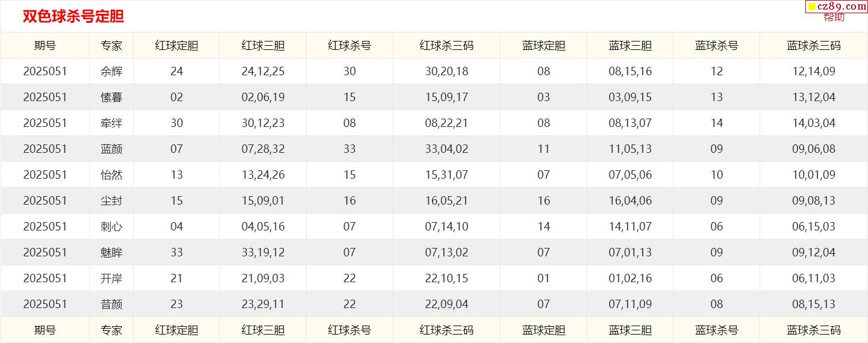
Task: Click the 30,12,23 cell
Action: [x=263, y=123]
